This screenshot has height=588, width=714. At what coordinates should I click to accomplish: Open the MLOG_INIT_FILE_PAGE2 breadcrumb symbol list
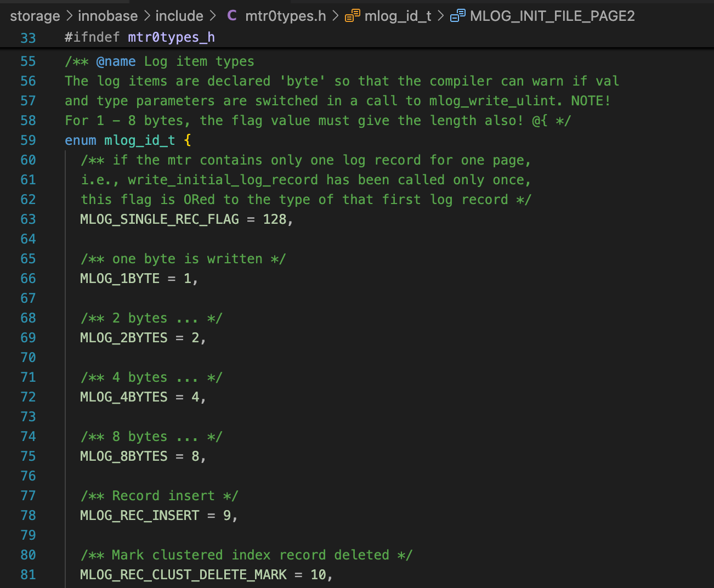552,16
